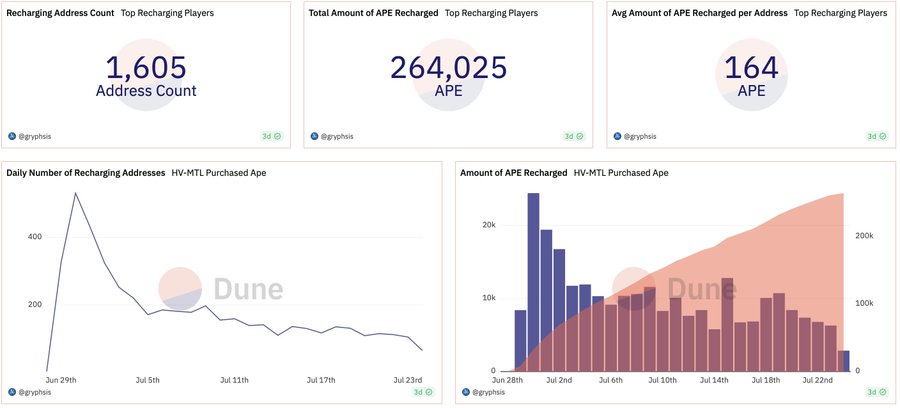Click the Jul 22nd x-axis label
The width and height of the screenshot is (900, 408).
point(817,380)
